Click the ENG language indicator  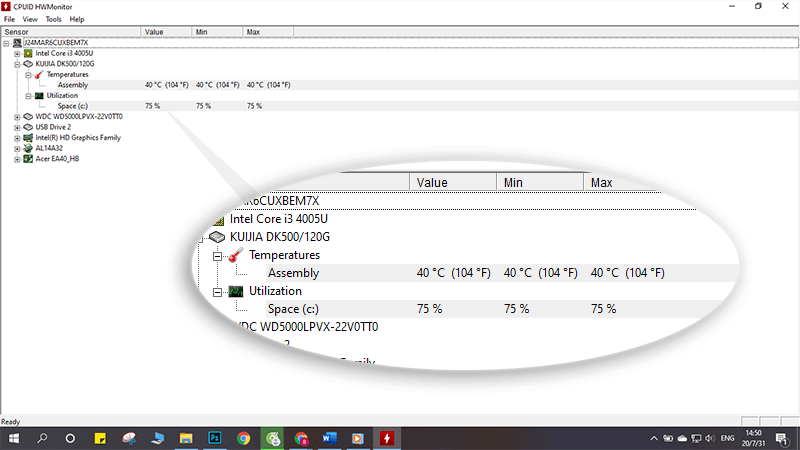point(727,438)
